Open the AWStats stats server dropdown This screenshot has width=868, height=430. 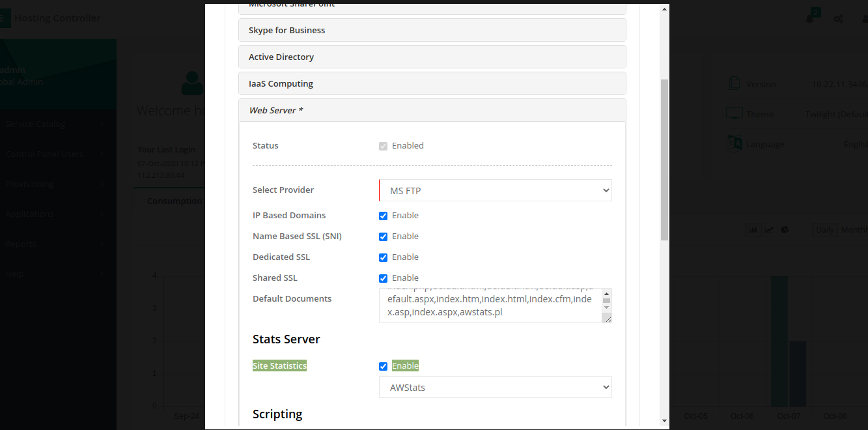496,387
